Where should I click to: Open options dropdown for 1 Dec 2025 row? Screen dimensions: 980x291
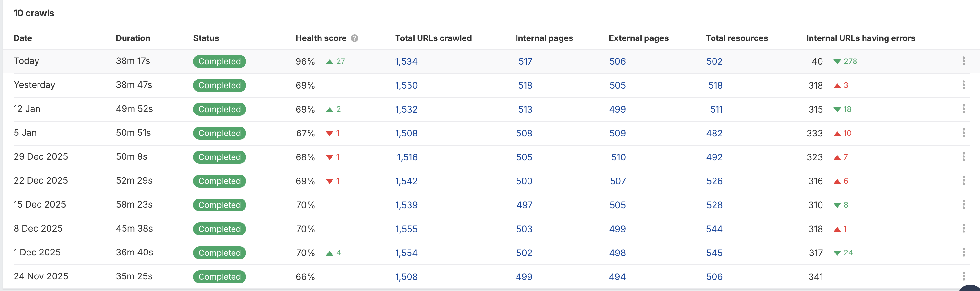[964, 253]
